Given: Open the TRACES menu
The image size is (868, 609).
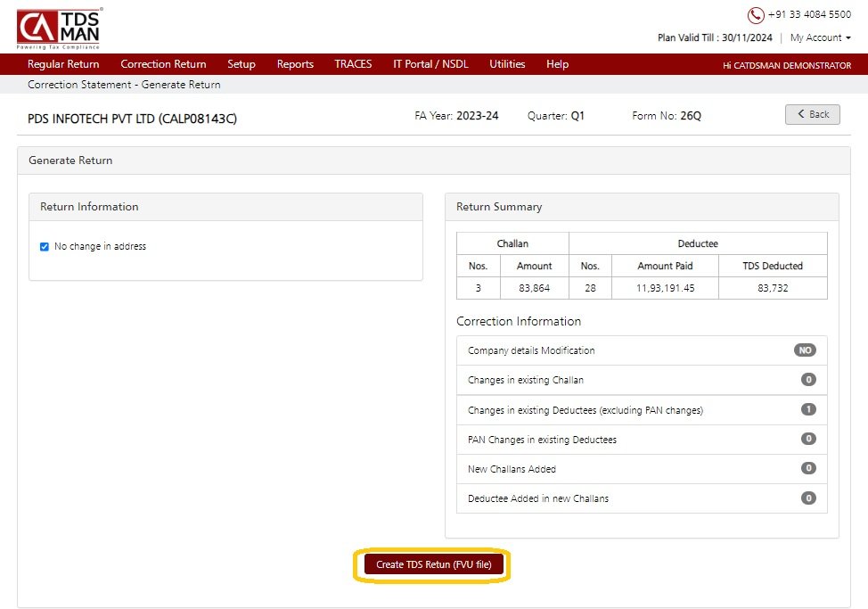Looking at the screenshot, I should click(353, 64).
